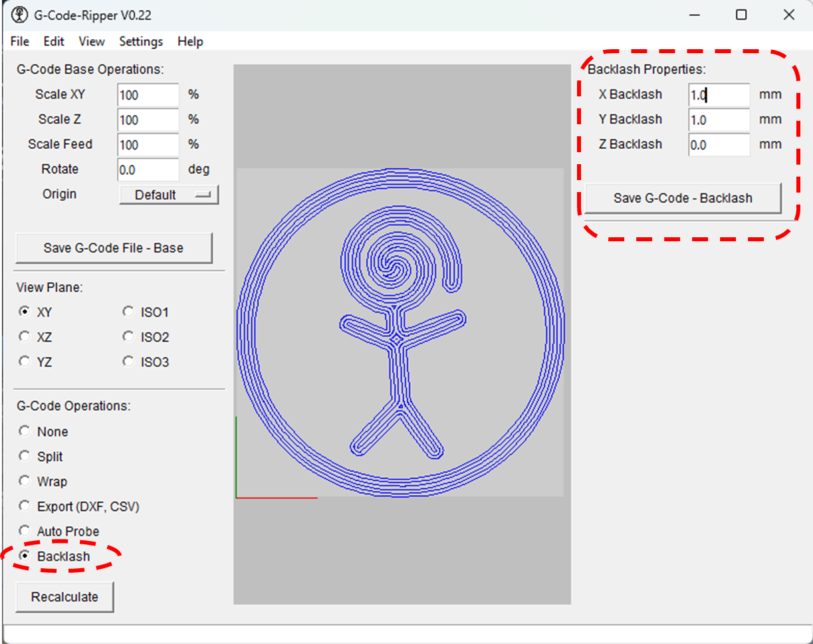Select the YZ view plane
Image resolution: width=813 pixels, height=644 pixels.
(x=24, y=361)
